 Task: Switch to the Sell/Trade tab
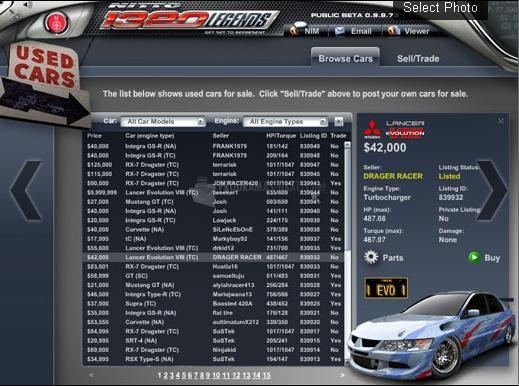pos(418,59)
